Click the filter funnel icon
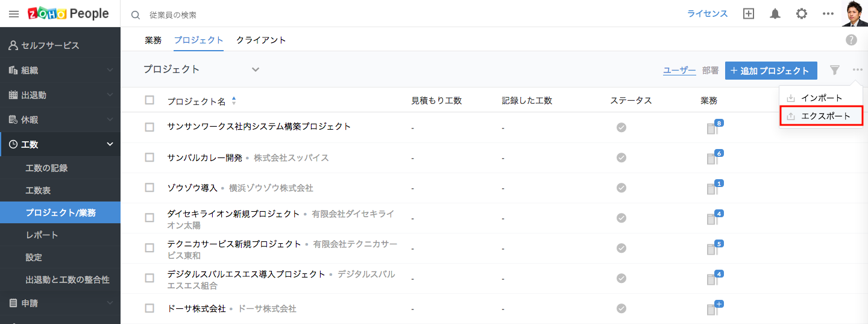The width and height of the screenshot is (868, 324). point(835,70)
